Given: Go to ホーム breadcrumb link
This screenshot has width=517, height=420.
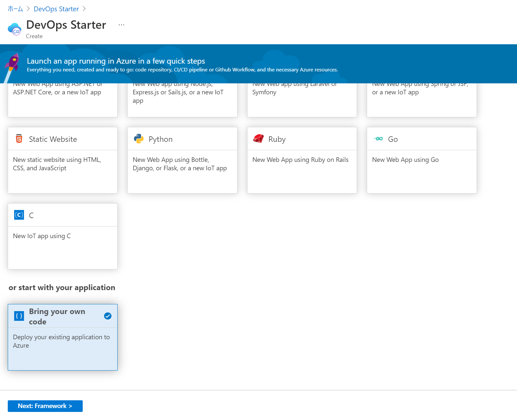Looking at the screenshot, I should coord(15,9).
